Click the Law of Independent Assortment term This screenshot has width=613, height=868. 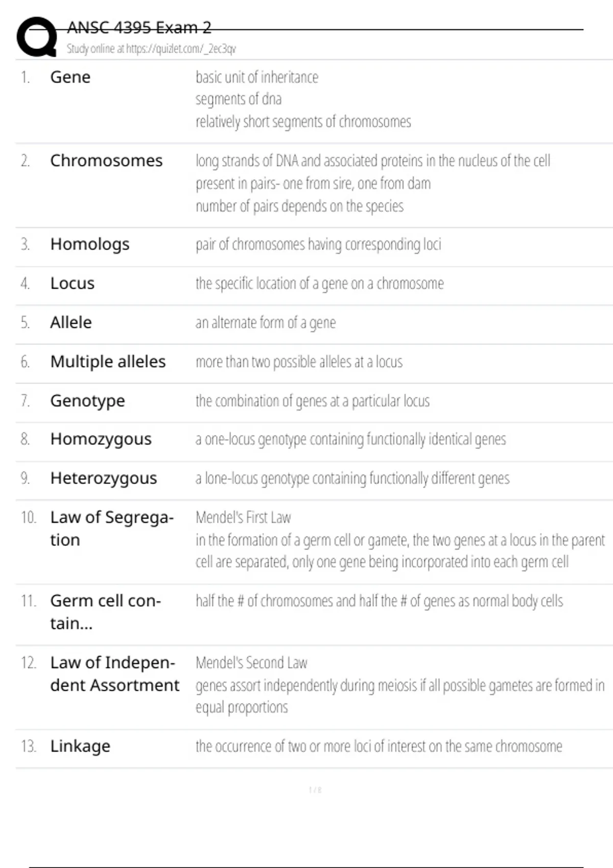tap(114, 673)
